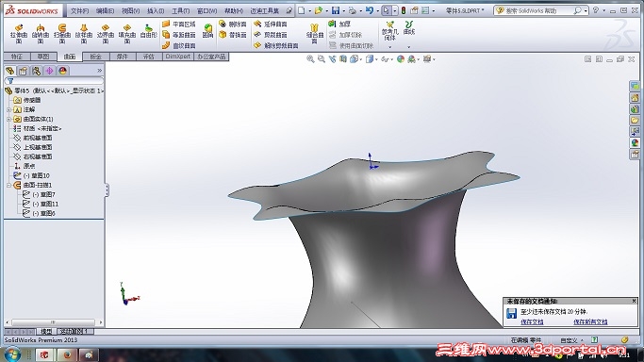Select the Lofted Surface (放样曲面) tool
644x362 pixels.
84,33
